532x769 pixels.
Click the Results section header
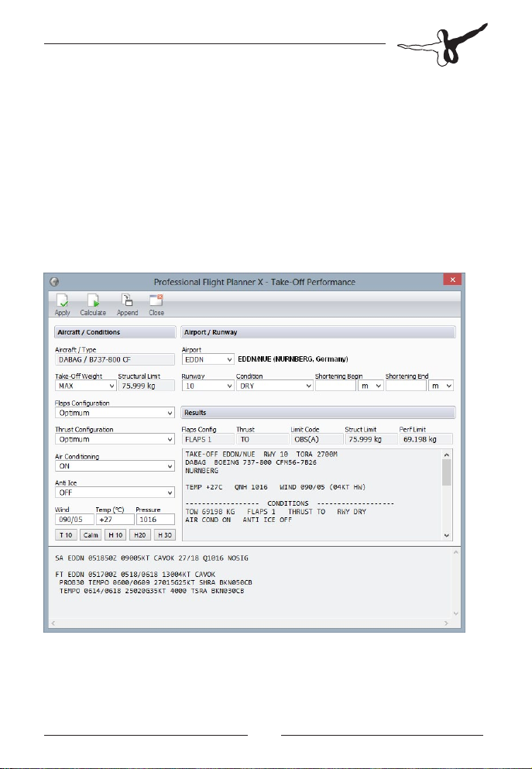click(x=318, y=413)
